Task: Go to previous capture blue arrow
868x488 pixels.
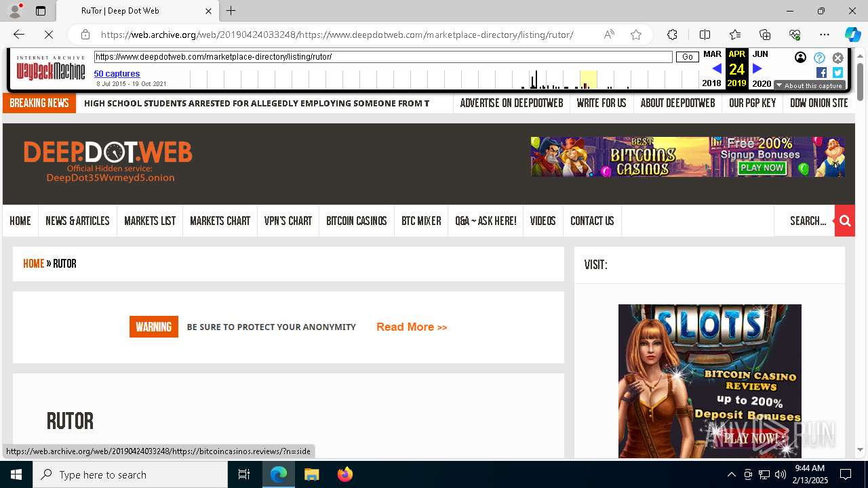Action: point(717,68)
